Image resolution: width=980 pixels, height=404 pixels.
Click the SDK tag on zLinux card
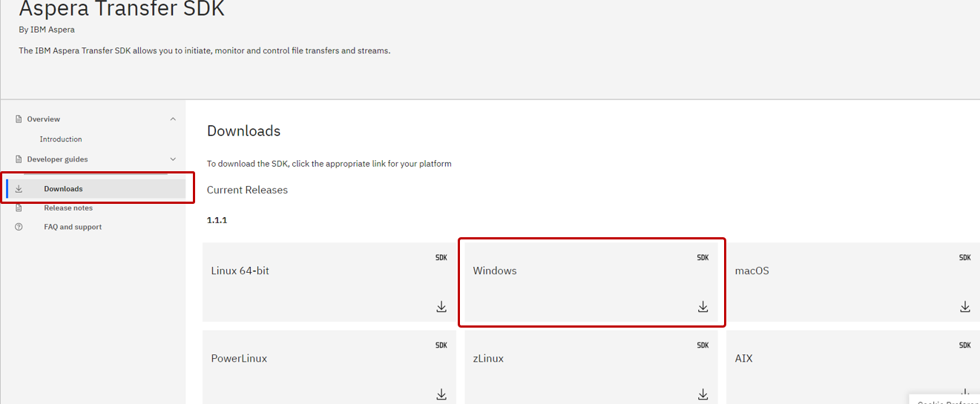(x=703, y=345)
